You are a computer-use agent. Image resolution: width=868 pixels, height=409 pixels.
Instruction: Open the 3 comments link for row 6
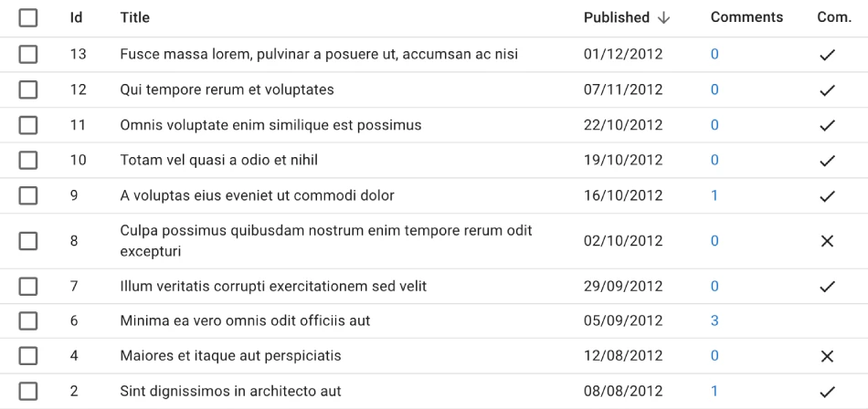pyautogui.click(x=715, y=321)
